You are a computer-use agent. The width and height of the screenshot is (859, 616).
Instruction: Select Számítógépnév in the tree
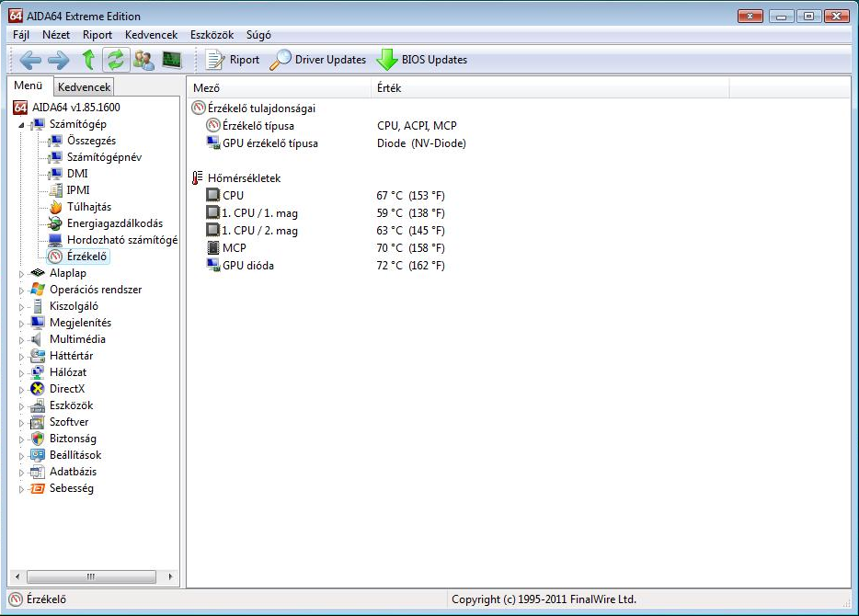(104, 157)
